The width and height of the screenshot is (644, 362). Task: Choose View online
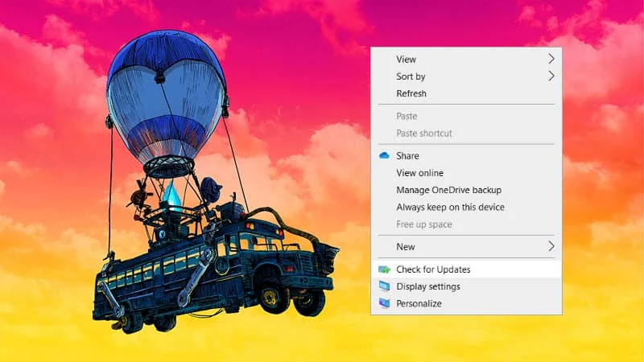pyautogui.click(x=466, y=173)
